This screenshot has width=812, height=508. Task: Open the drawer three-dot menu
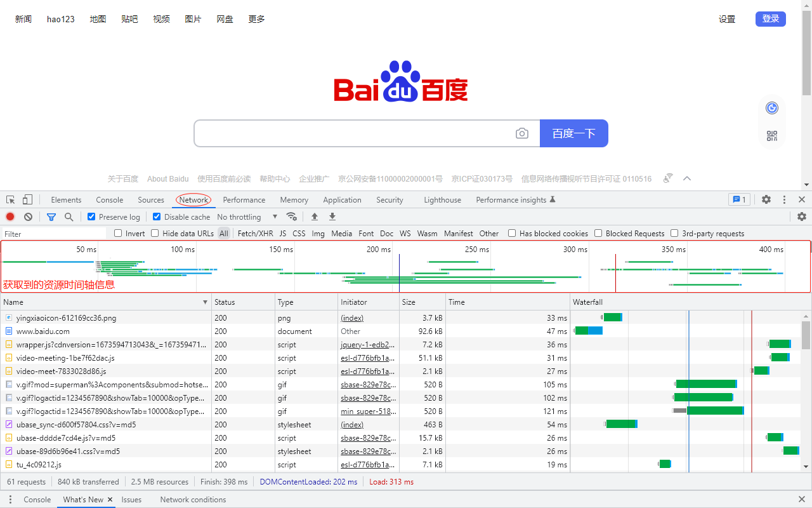tap(10, 500)
